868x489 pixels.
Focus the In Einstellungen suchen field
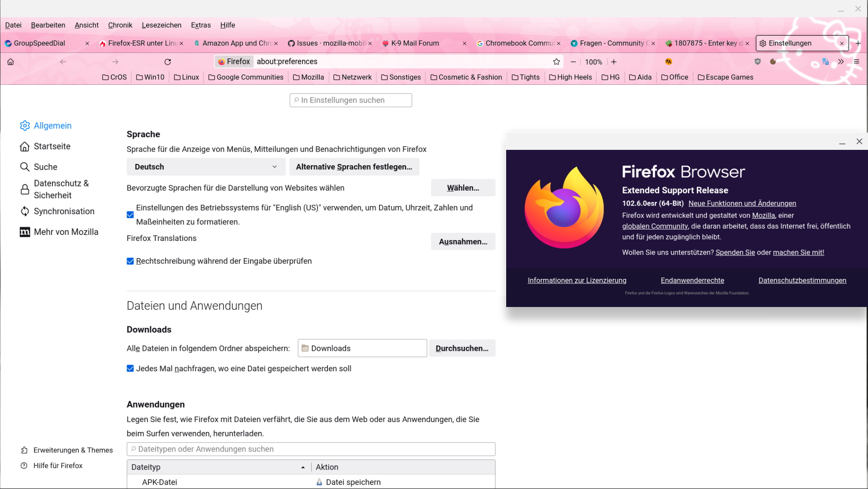tap(351, 100)
